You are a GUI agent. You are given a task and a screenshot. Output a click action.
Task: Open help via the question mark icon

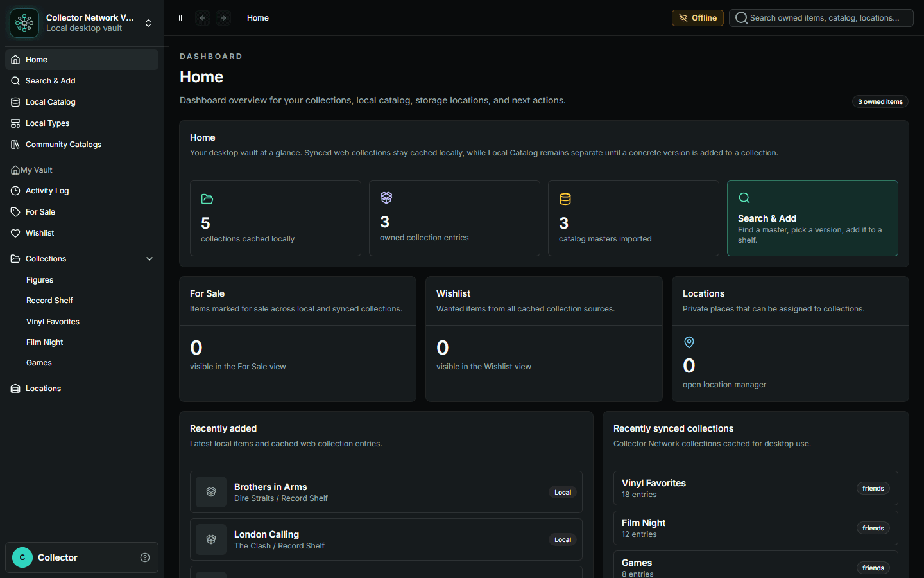[x=145, y=557]
